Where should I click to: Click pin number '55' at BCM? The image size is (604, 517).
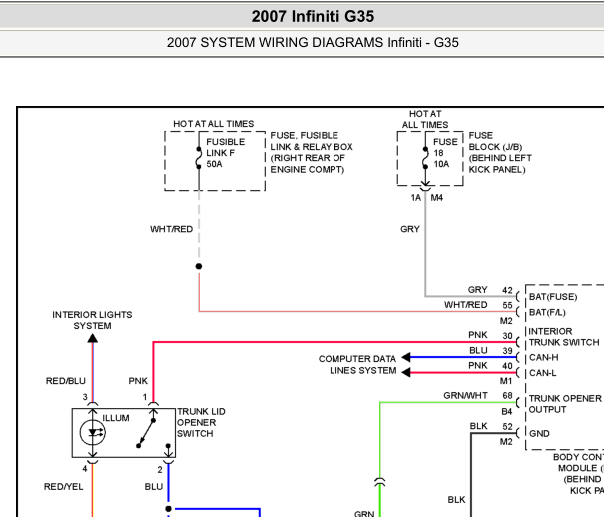tap(507, 306)
